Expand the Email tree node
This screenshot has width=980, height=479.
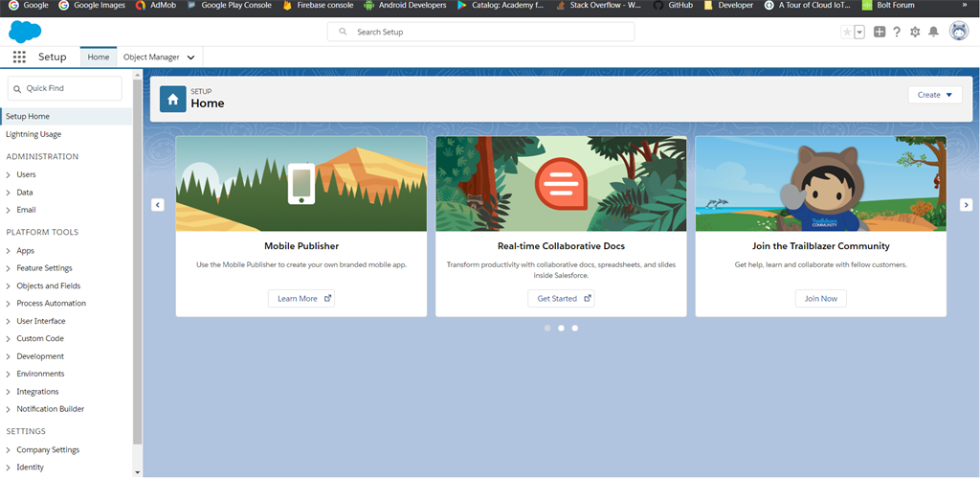click(8, 210)
